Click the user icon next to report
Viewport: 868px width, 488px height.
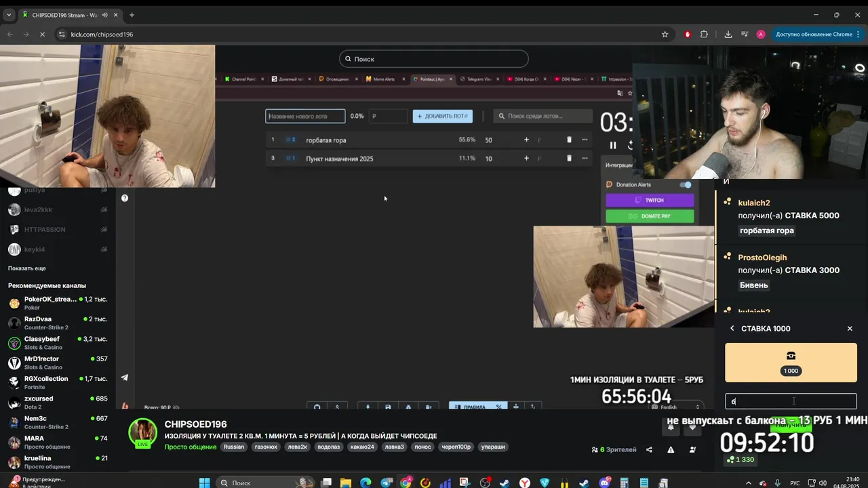(x=692, y=449)
